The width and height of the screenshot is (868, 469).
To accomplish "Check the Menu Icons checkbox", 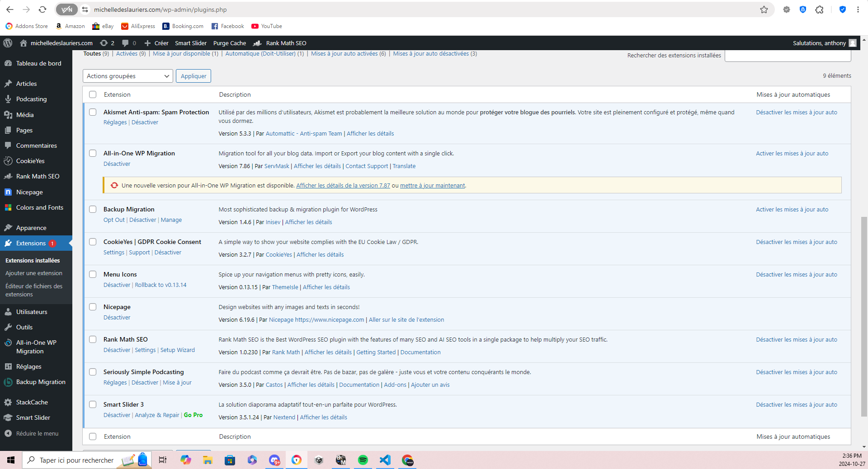I will pos(93,274).
